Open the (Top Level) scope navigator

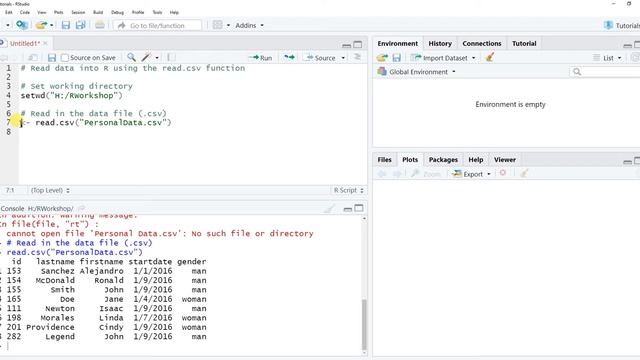(x=50, y=190)
